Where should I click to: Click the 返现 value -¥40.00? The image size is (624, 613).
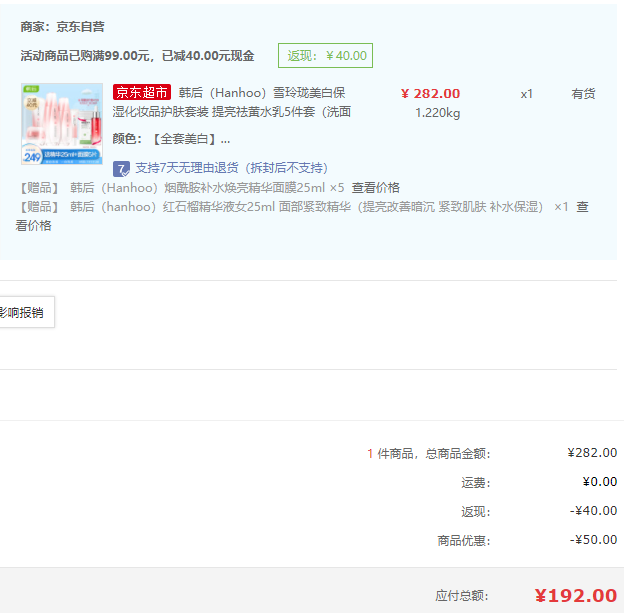(x=593, y=511)
